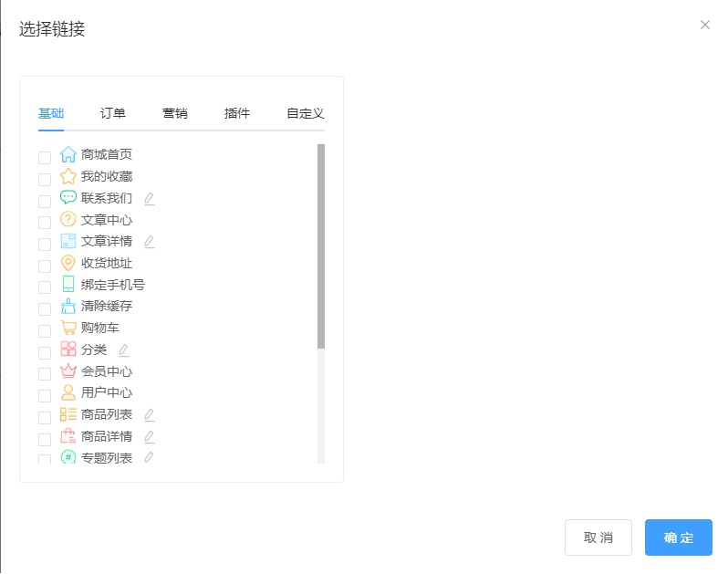Go to the 自定义 tab
Image resolution: width=728 pixels, height=574 pixels.
click(x=306, y=113)
